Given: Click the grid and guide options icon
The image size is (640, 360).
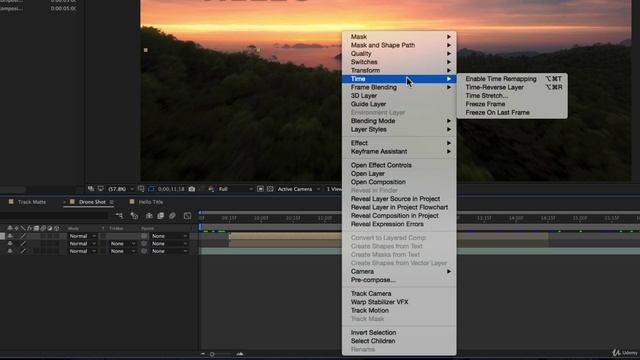Looking at the screenshot, I should [141, 189].
